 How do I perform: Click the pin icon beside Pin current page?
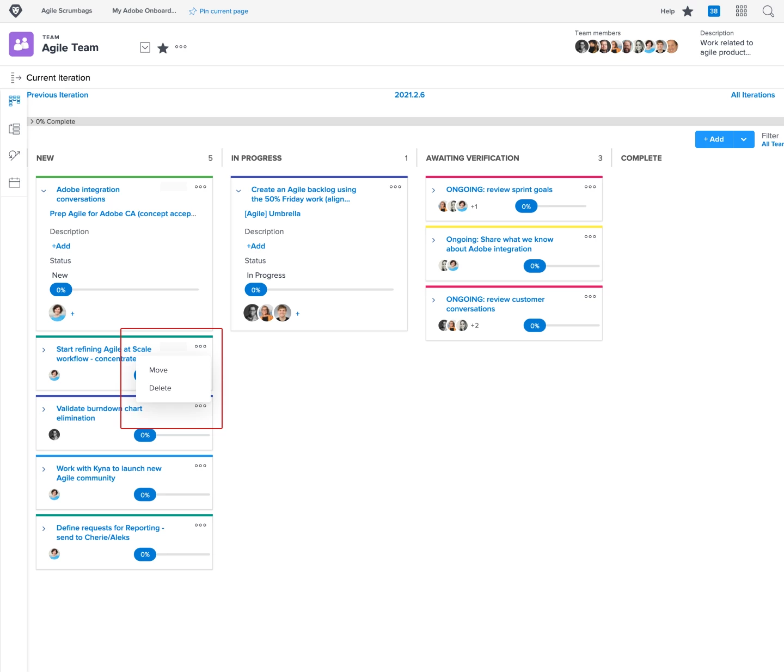(x=193, y=11)
